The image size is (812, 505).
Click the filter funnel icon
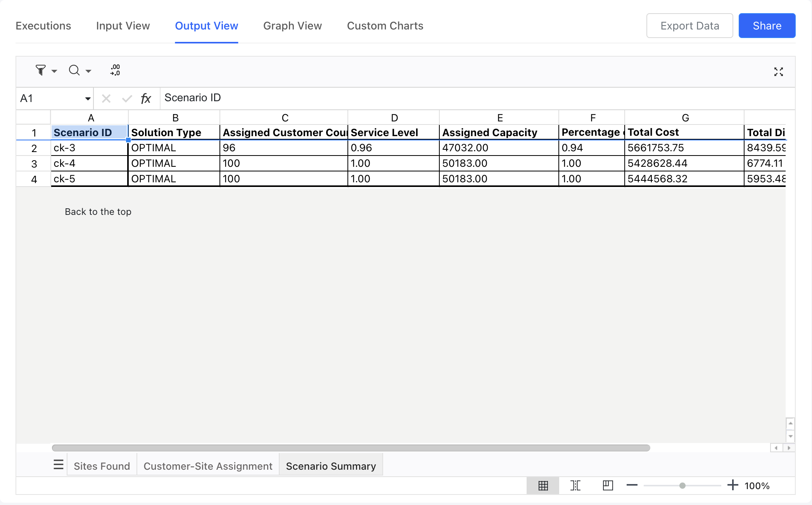(40, 70)
